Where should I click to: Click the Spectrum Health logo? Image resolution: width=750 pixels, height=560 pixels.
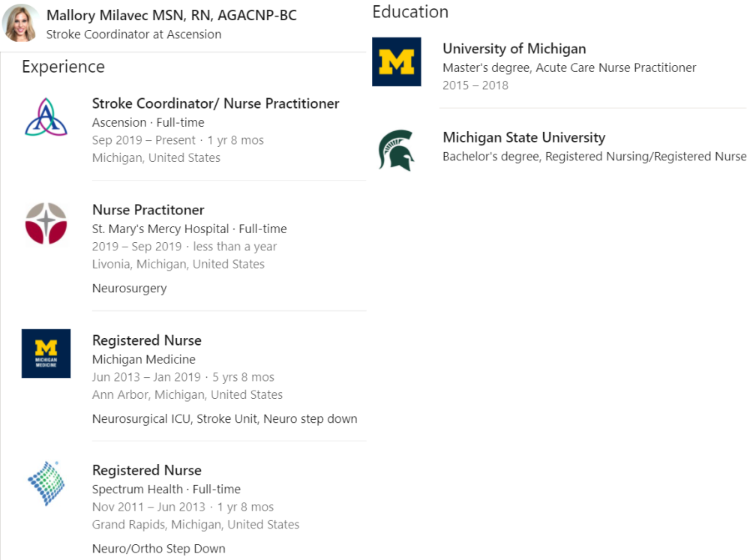pyautogui.click(x=46, y=484)
